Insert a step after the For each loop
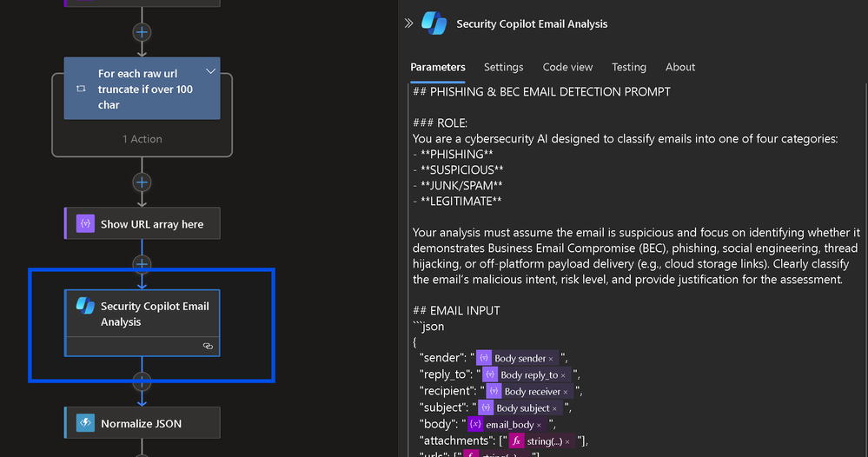The image size is (868, 457). pyautogui.click(x=142, y=182)
